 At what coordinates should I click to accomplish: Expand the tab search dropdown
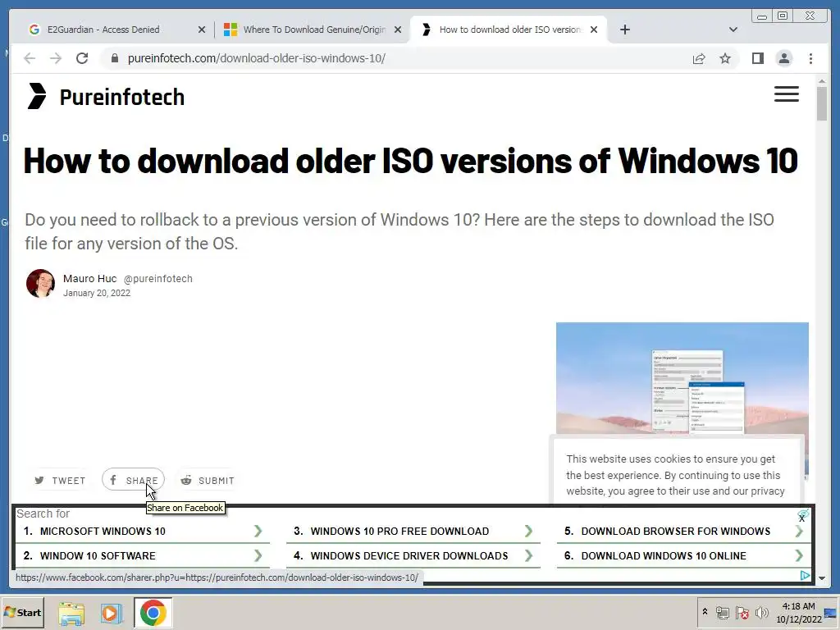tap(733, 30)
